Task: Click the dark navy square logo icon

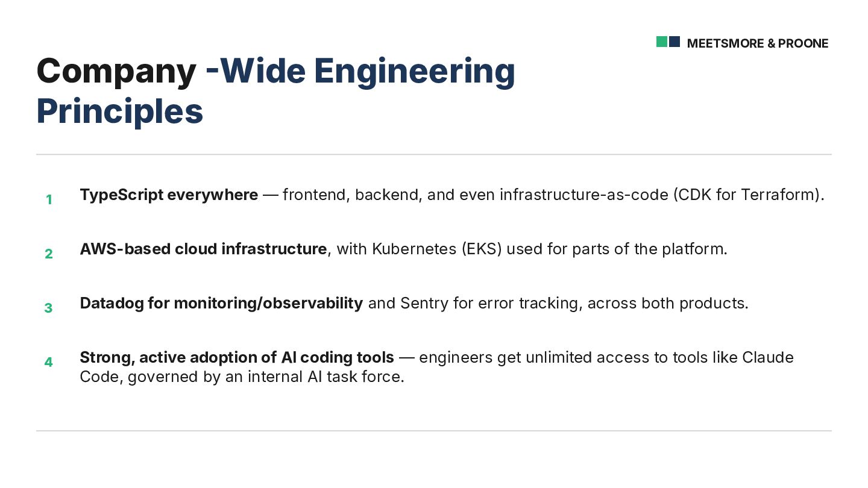Action: tap(675, 42)
